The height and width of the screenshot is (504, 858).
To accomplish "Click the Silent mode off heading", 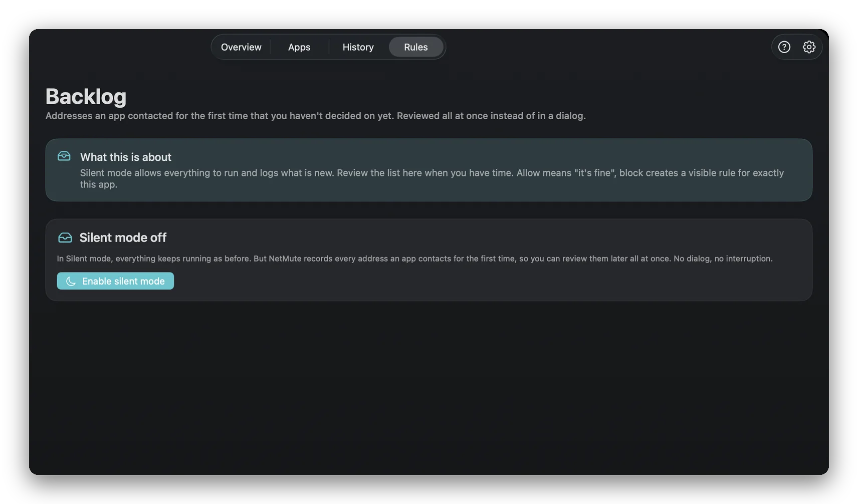I will (x=123, y=237).
